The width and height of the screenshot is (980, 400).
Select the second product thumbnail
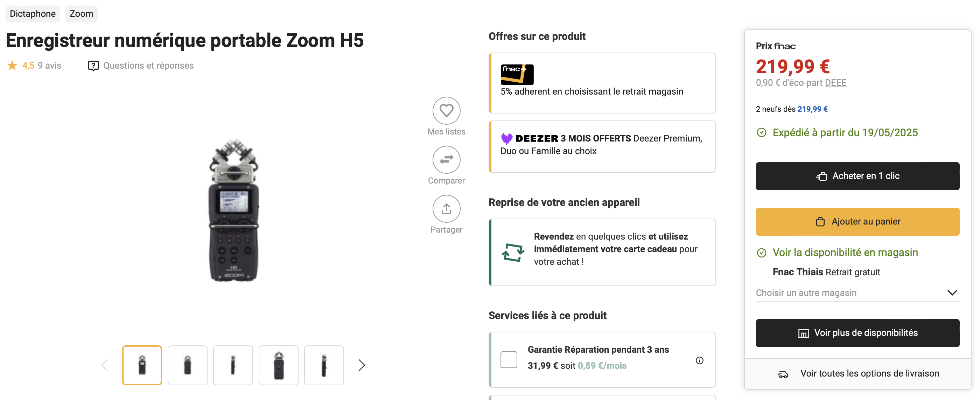[188, 365]
